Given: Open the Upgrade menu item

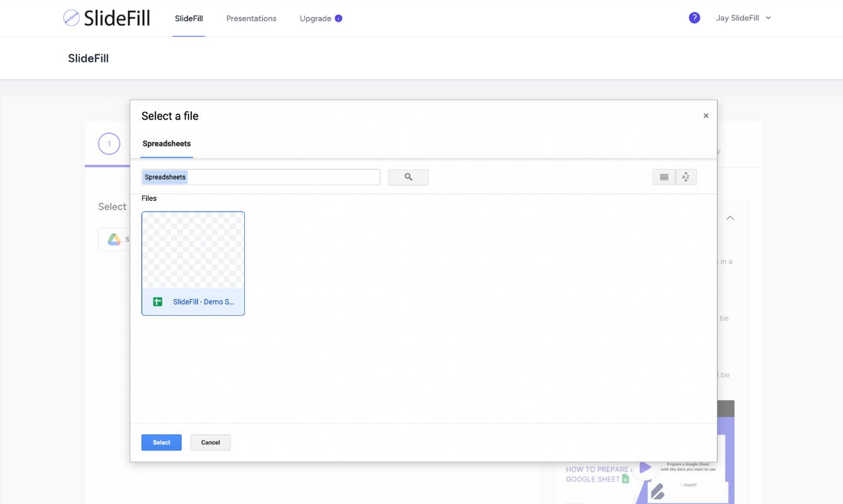Looking at the screenshot, I should pyautogui.click(x=315, y=19).
